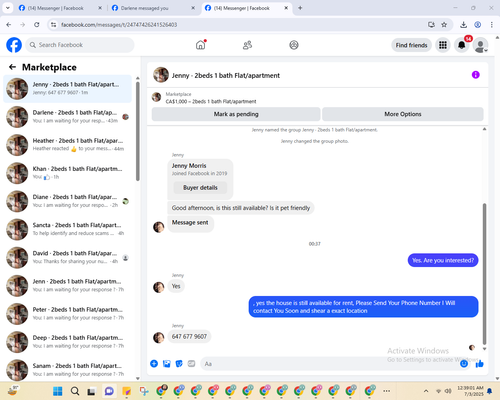Open the purple conversation information icon
Viewport: 500px width, 400px height.
[x=476, y=75]
